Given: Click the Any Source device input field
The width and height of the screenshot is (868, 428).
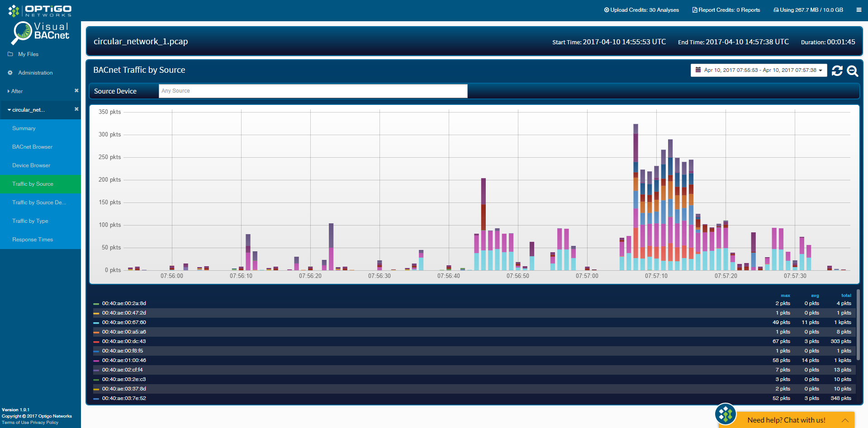Looking at the screenshot, I should pos(313,91).
